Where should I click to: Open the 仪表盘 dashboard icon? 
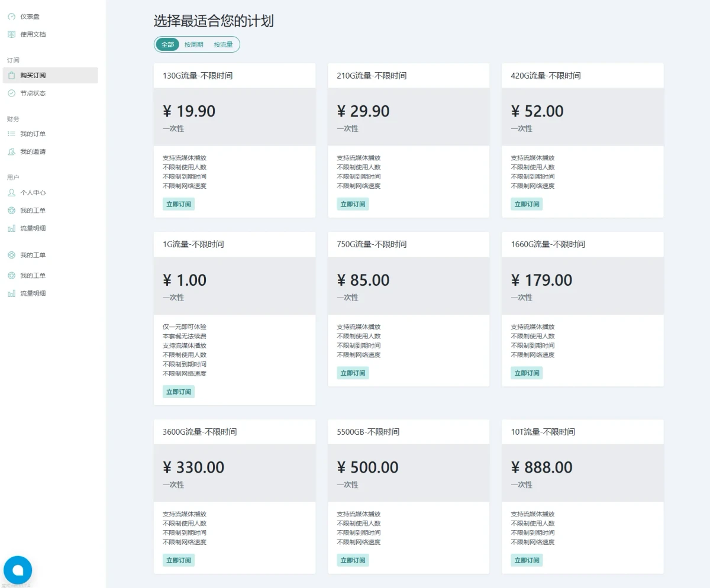[x=11, y=17]
